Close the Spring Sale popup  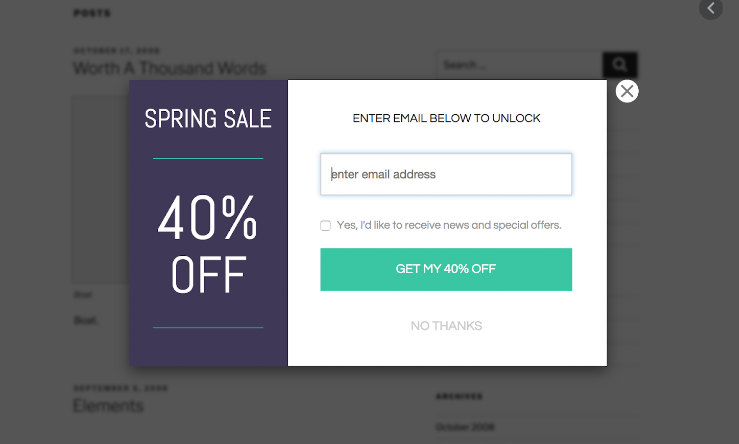click(627, 92)
